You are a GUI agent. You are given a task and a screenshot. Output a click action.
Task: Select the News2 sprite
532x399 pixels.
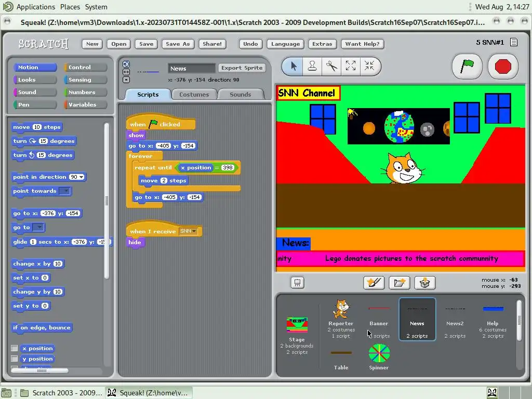pos(455,319)
